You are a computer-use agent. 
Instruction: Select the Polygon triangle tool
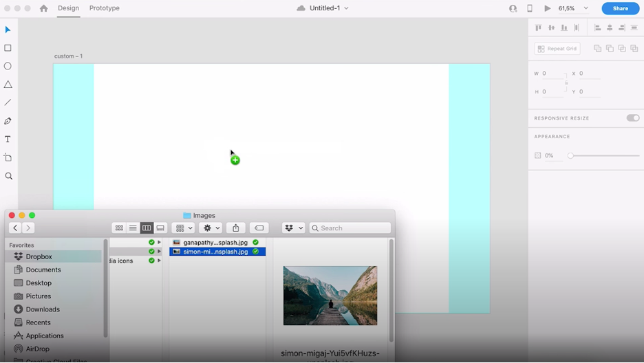coord(8,85)
